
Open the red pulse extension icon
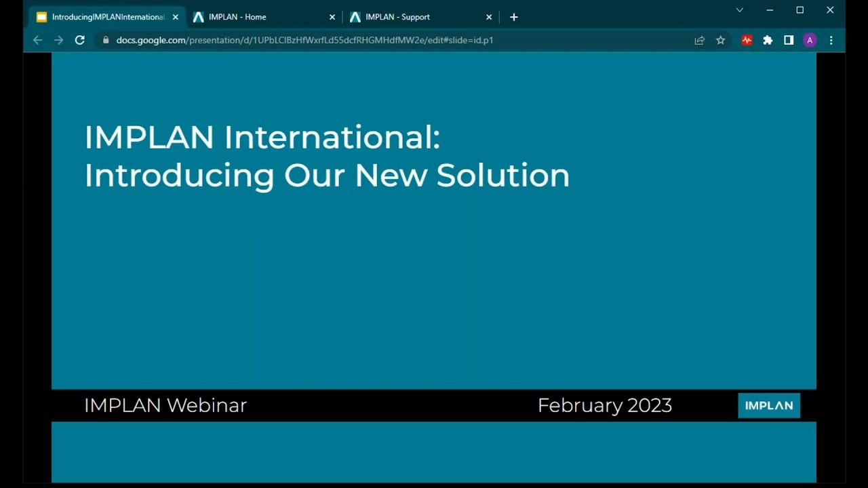pyautogui.click(x=747, y=40)
